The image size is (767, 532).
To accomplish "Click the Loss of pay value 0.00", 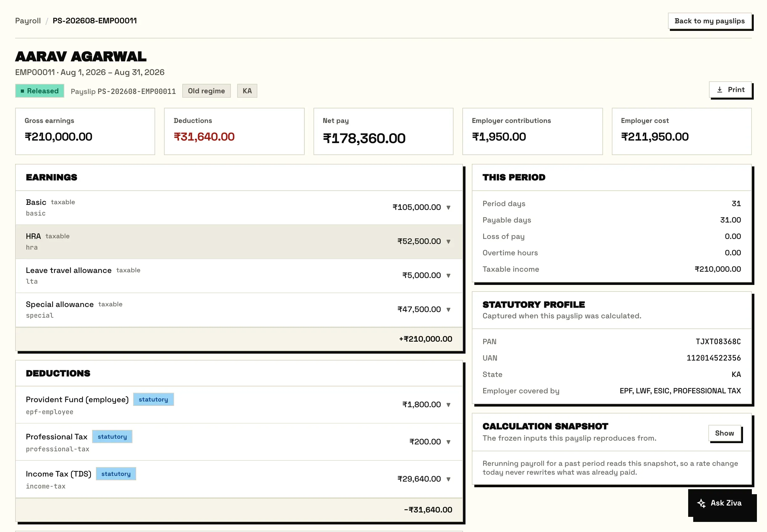I will (733, 236).
